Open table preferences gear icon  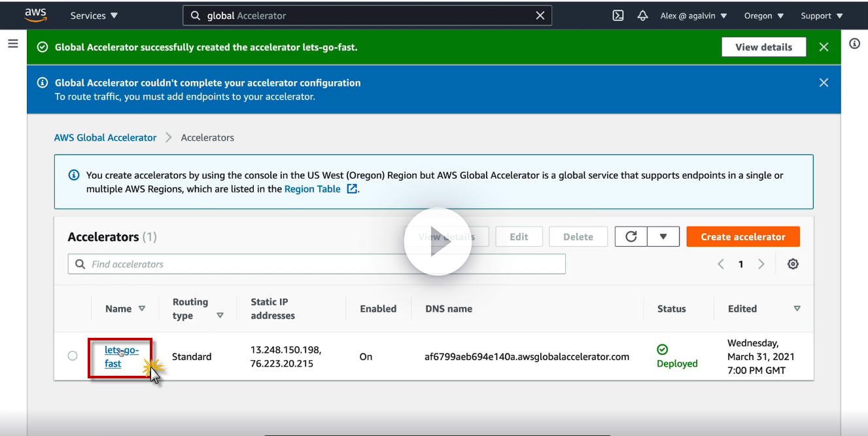pyautogui.click(x=793, y=264)
